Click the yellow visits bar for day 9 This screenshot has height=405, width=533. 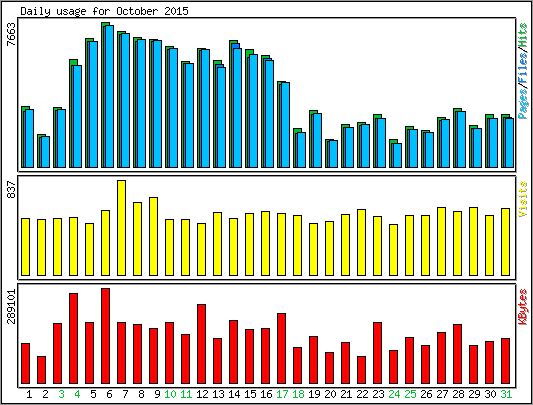[153, 236]
